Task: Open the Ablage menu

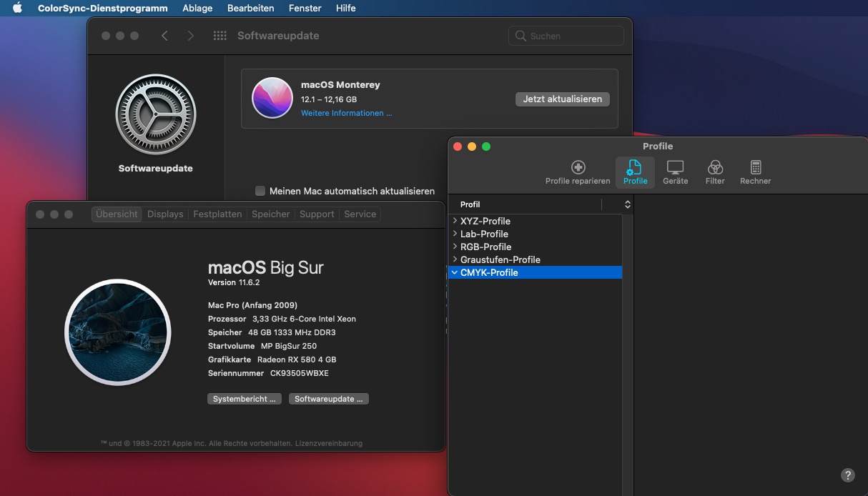Action: [197, 8]
